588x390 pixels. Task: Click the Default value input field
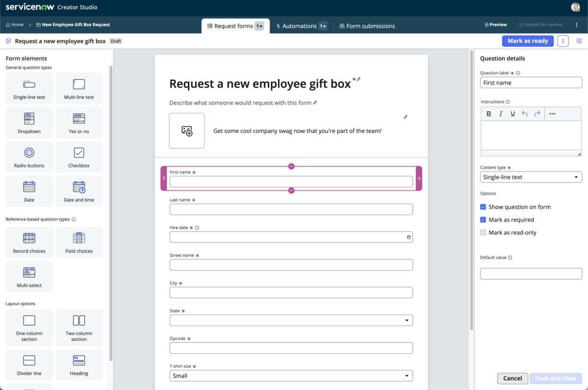(531, 273)
